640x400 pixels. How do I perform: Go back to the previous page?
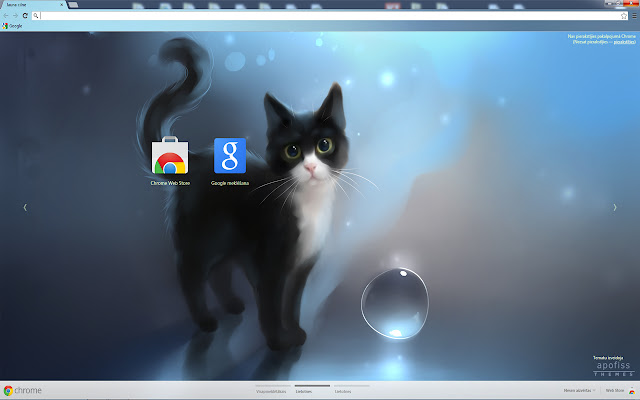coord(6,16)
